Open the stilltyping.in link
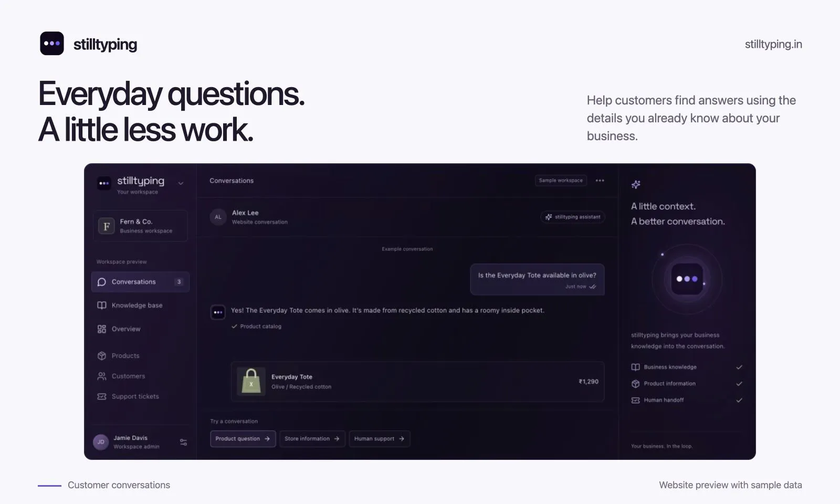840x504 pixels. click(773, 45)
